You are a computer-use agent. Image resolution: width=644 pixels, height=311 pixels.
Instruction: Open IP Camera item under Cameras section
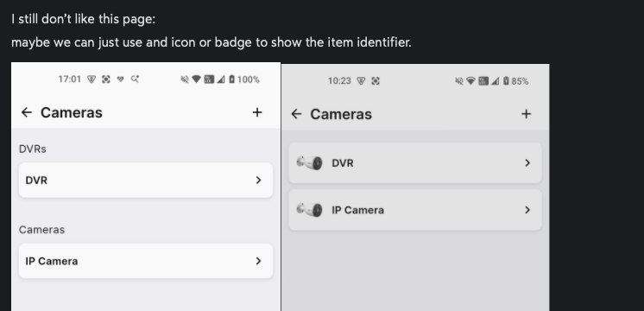(x=146, y=261)
